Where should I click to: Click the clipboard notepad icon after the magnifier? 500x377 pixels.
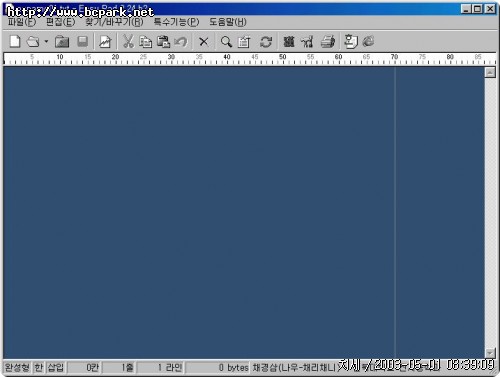pyautogui.click(x=244, y=42)
